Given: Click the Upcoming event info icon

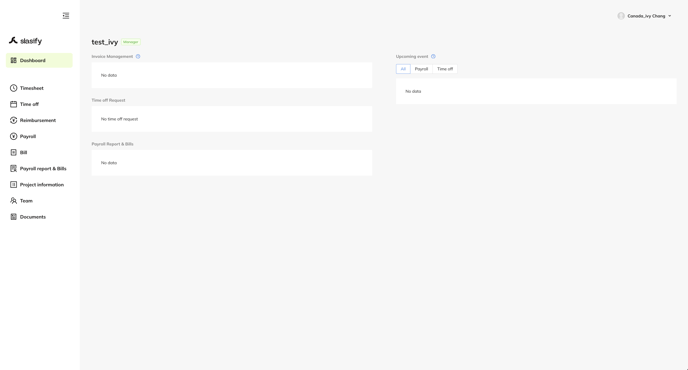Looking at the screenshot, I should coord(433,56).
